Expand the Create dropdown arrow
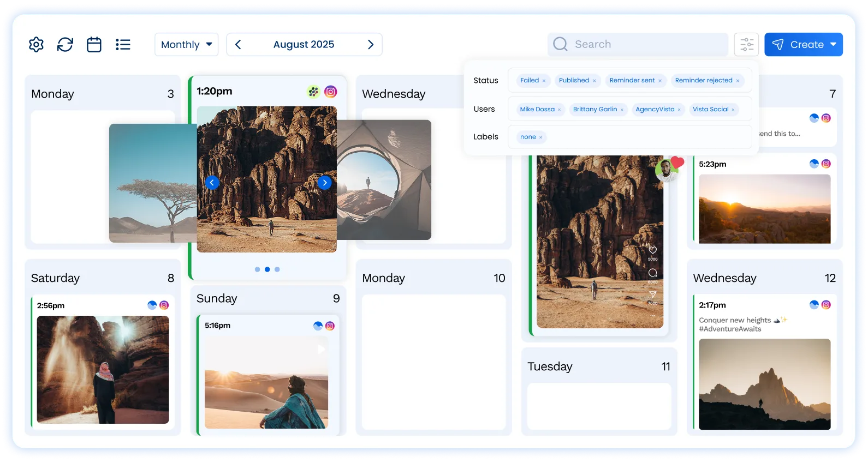The height and width of the screenshot is (463, 868). pyautogui.click(x=834, y=45)
